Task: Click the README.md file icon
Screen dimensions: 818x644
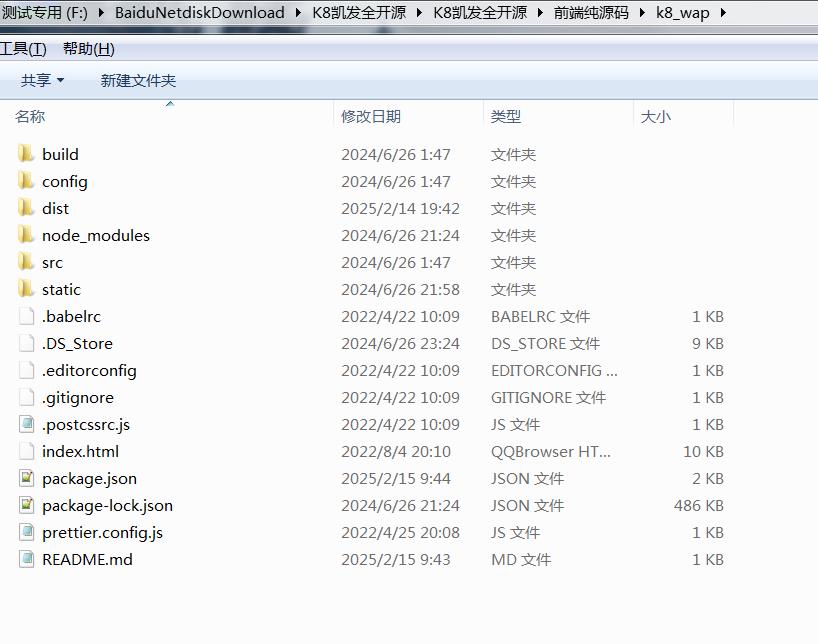Action: (x=26, y=559)
